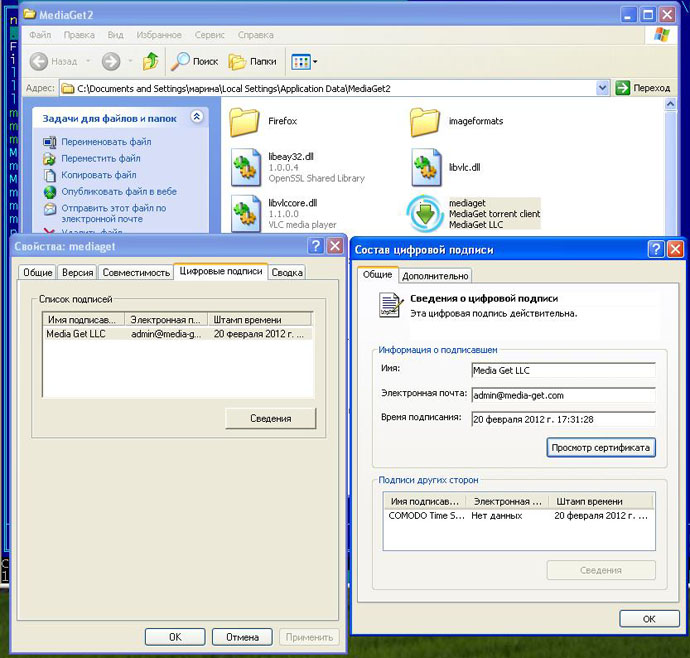
Task: Click the Back arrow icon in Explorer
Action: 39,61
